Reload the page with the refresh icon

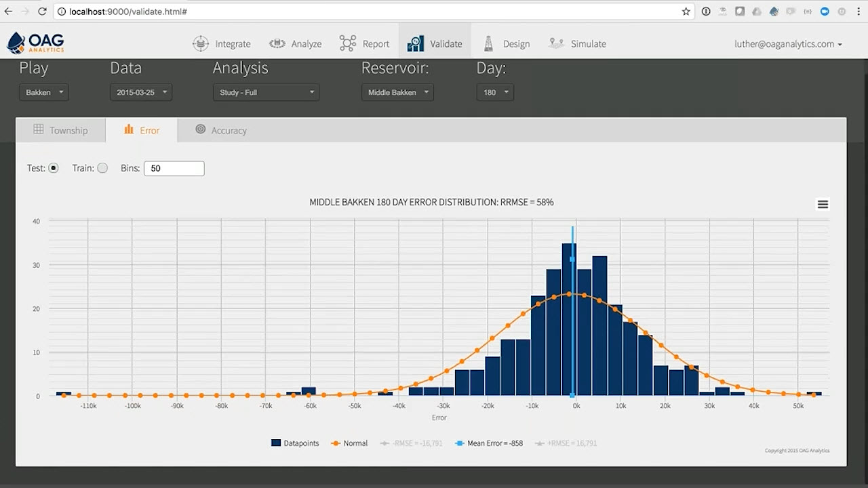(x=43, y=12)
